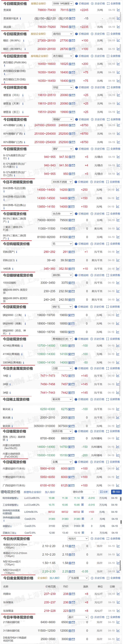Open 历史价格 in semiconductor section
This screenshot has height=644, width=123.
(x=98, y=617)
